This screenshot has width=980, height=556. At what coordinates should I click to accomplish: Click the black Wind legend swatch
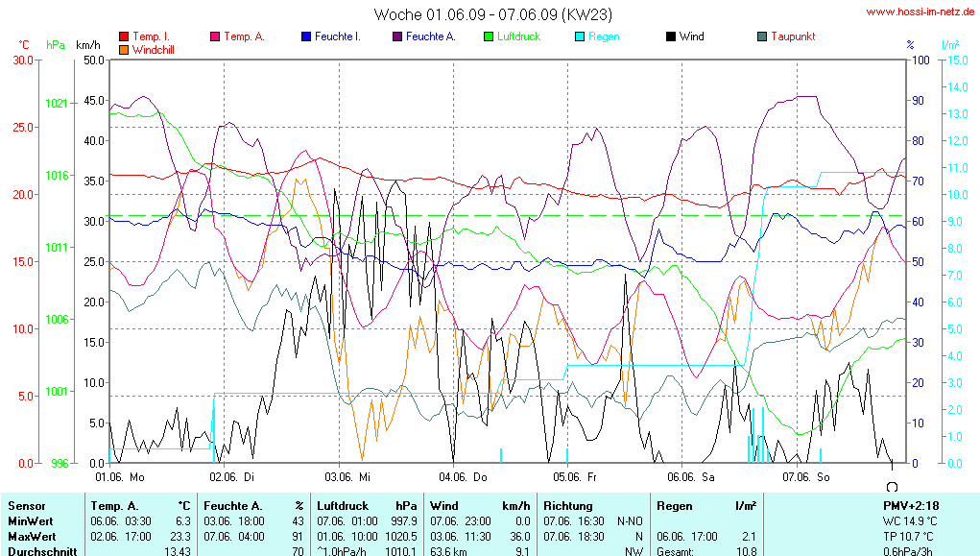[x=670, y=36]
